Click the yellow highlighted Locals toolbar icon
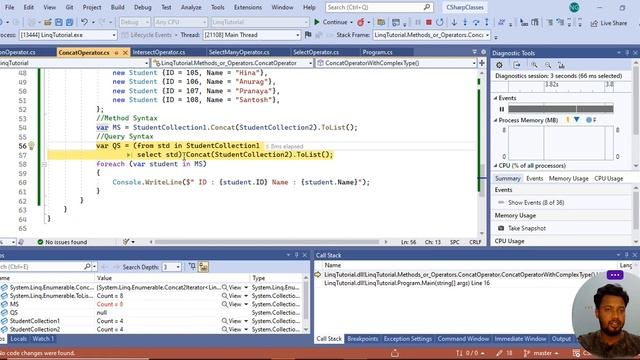This screenshot has height=360, width=640. pos(203,267)
